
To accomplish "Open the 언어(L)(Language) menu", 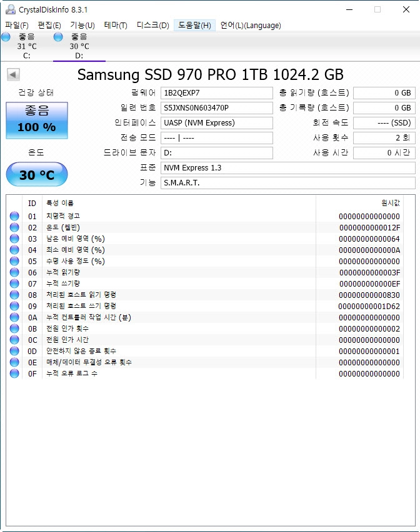I will 251,26.
